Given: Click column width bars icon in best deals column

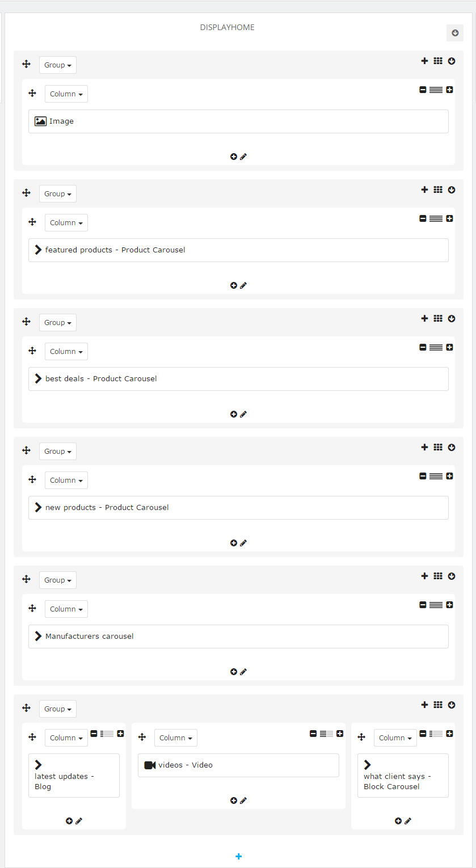Looking at the screenshot, I should 436,347.
